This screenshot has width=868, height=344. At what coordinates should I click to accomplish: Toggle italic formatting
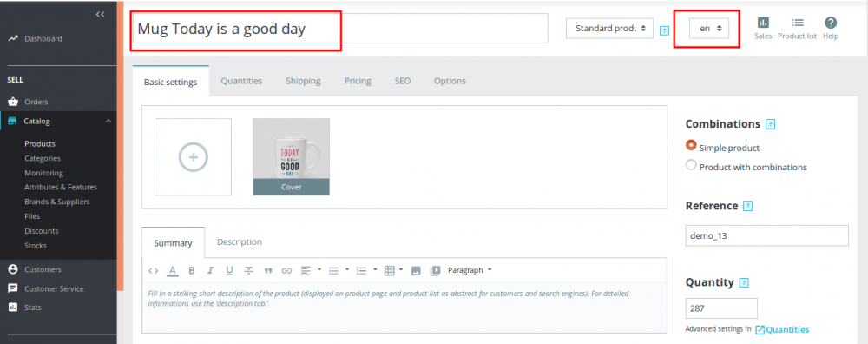(x=210, y=271)
